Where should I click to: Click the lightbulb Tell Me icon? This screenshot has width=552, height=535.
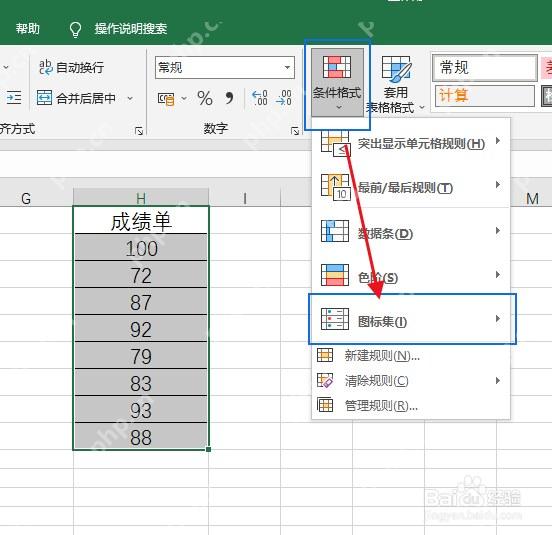75,29
